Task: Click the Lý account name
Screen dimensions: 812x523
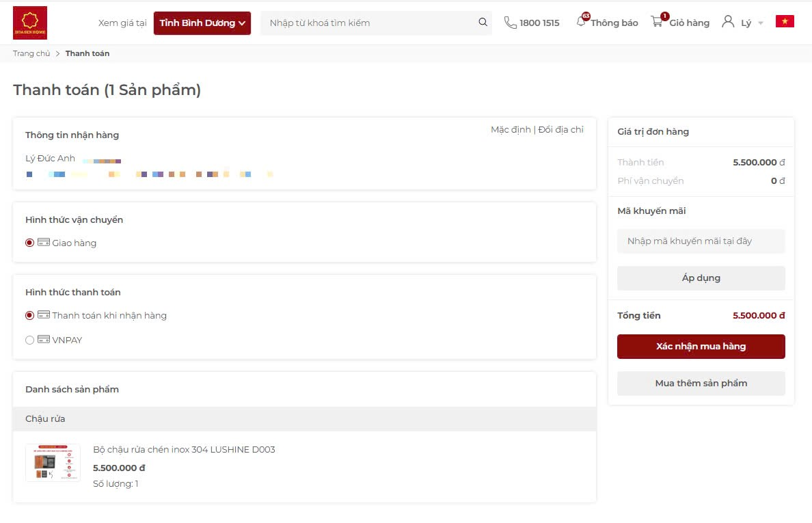Action: tap(746, 23)
